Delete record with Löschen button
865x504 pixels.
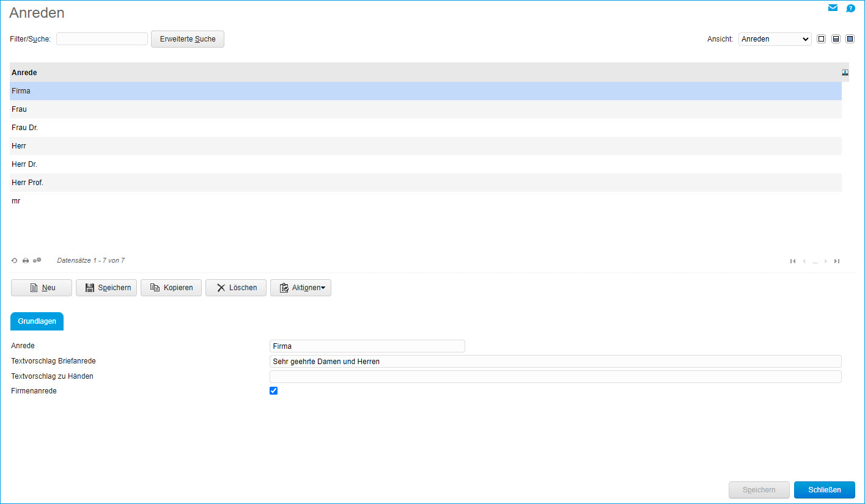click(236, 288)
